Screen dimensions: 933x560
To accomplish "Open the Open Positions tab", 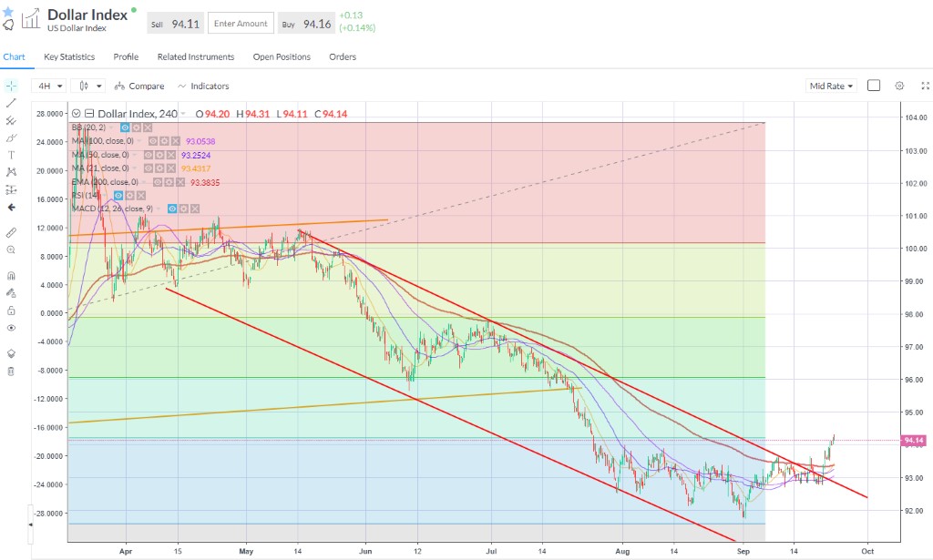I will click(x=282, y=56).
